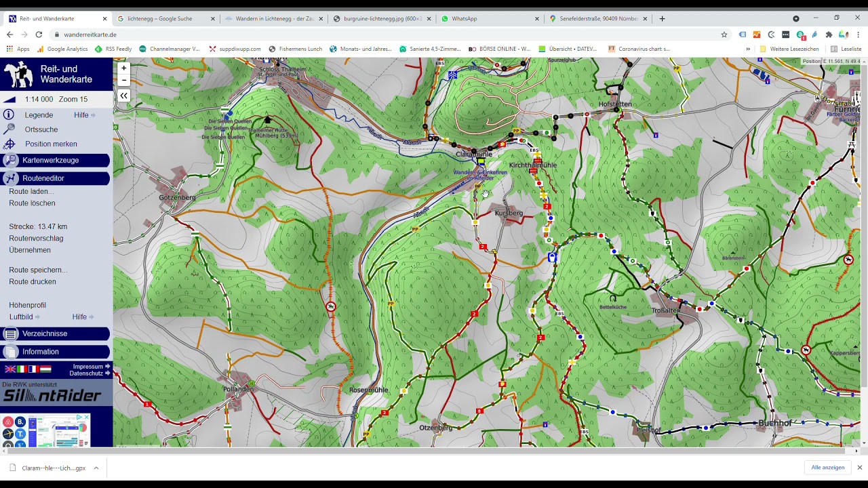Click Alle anzeigen in the downloads bar

point(828,468)
